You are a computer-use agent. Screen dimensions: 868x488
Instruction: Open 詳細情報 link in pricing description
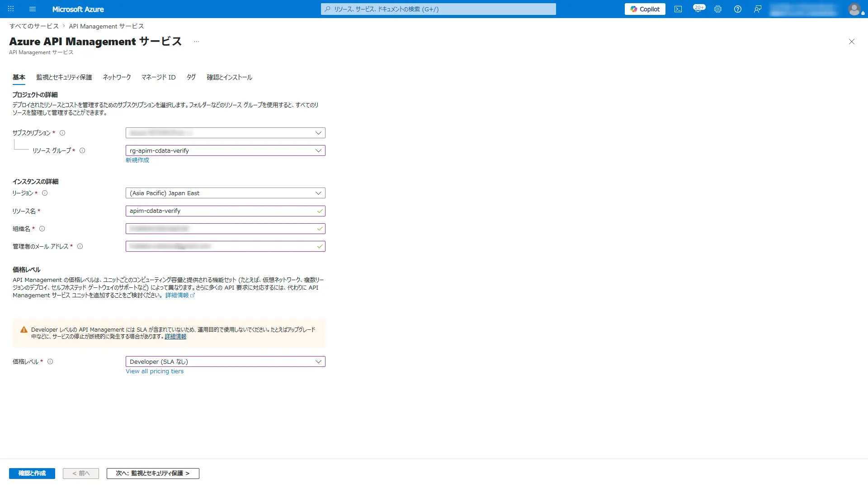(x=180, y=295)
